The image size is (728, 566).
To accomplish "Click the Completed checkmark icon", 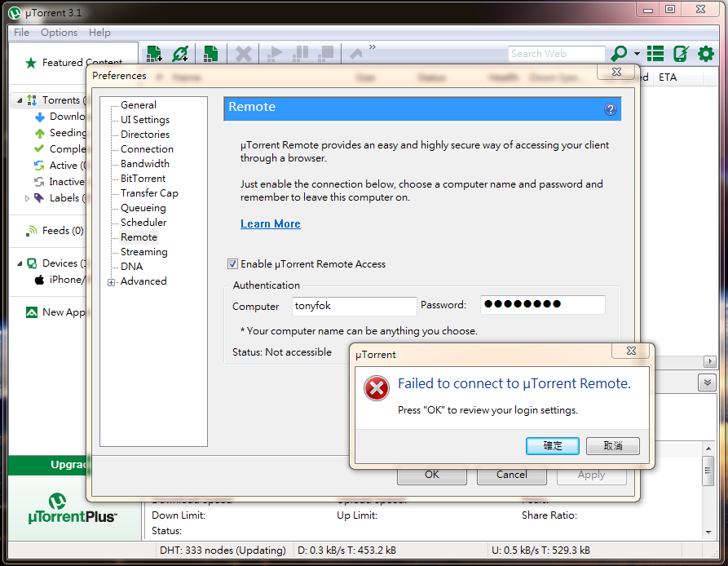I will click(39, 149).
